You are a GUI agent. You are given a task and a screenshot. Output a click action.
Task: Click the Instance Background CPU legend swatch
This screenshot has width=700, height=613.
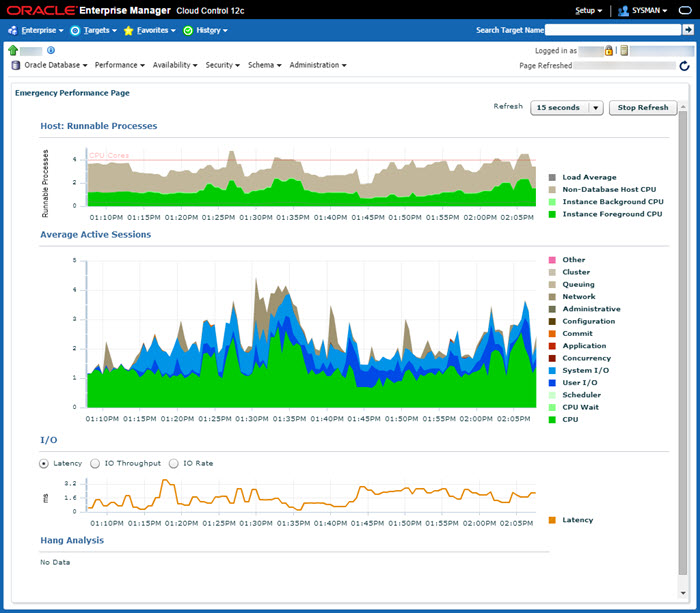[x=552, y=202]
